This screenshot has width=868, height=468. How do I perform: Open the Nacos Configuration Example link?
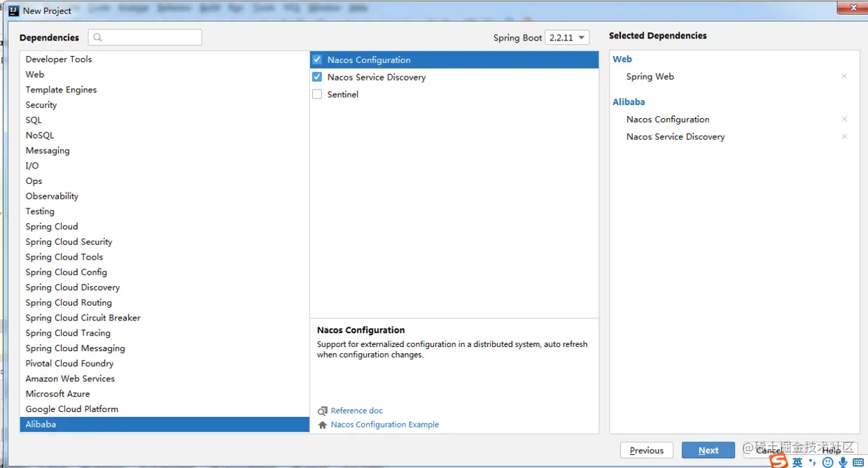click(x=385, y=425)
